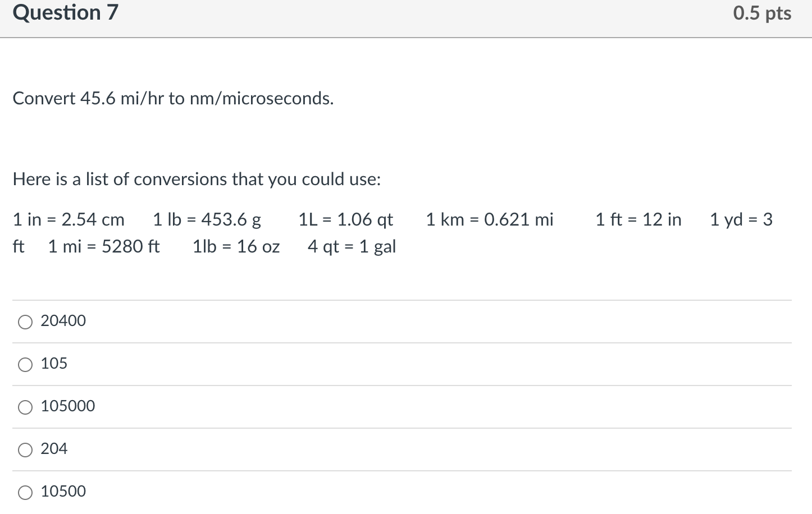
Task: Click the 1 mi = 5280 ft conversion
Action: click(x=104, y=246)
